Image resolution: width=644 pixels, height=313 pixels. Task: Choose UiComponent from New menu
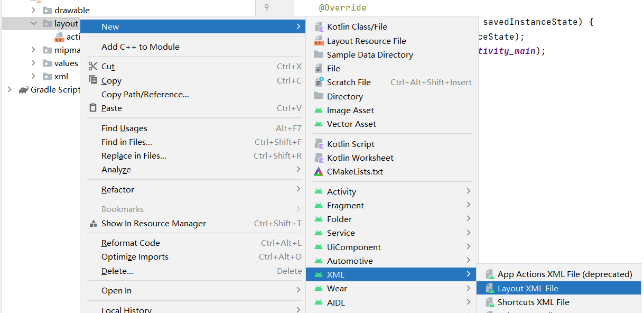tap(391, 247)
